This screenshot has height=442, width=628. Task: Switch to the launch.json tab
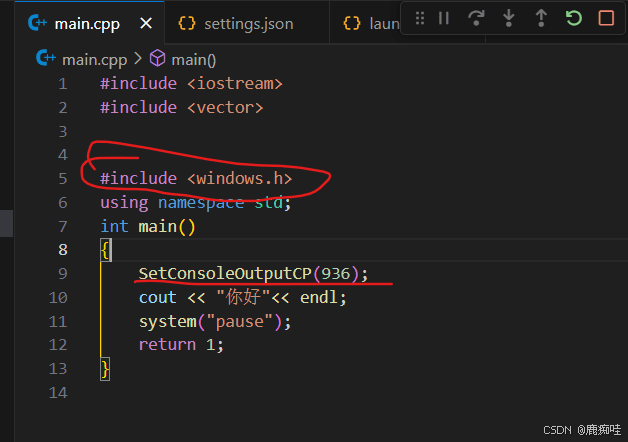click(x=371, y=24)
